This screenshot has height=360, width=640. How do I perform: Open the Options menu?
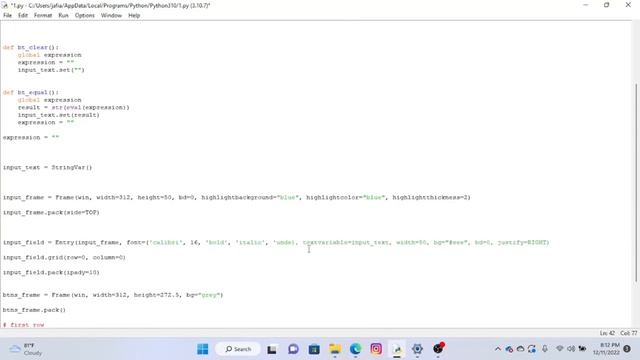(84, 16)
